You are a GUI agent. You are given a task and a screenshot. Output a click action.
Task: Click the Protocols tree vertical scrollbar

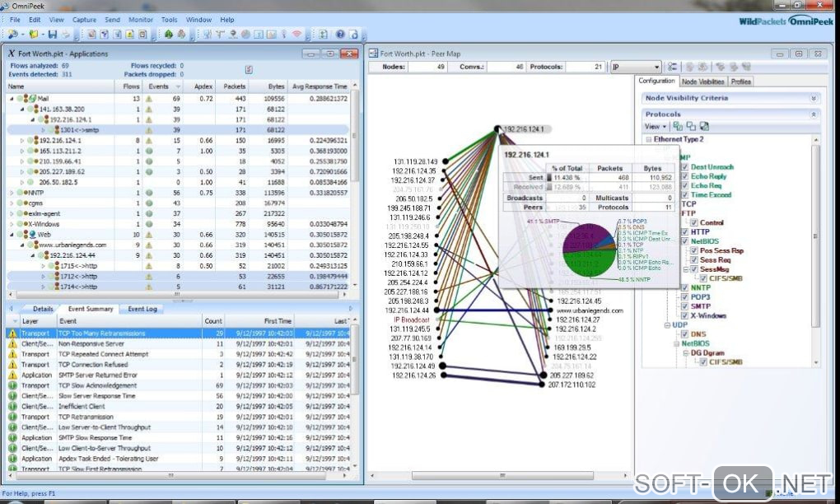816,236
